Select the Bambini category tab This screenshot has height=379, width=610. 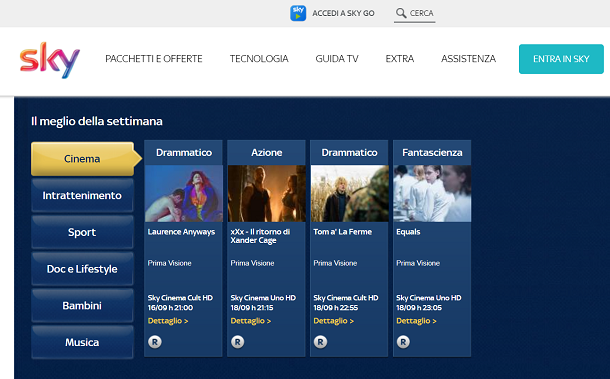click(x=82, y=305)
